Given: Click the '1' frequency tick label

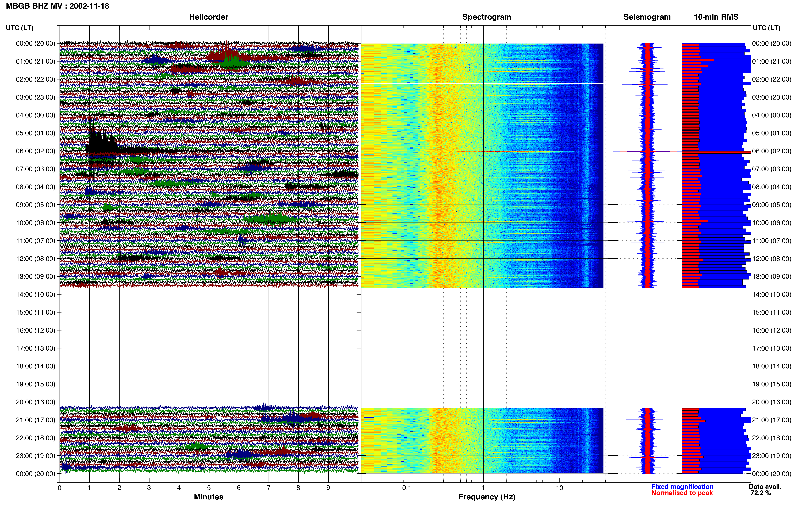Looking at the screenshot, I should click(x=483, y=488).
